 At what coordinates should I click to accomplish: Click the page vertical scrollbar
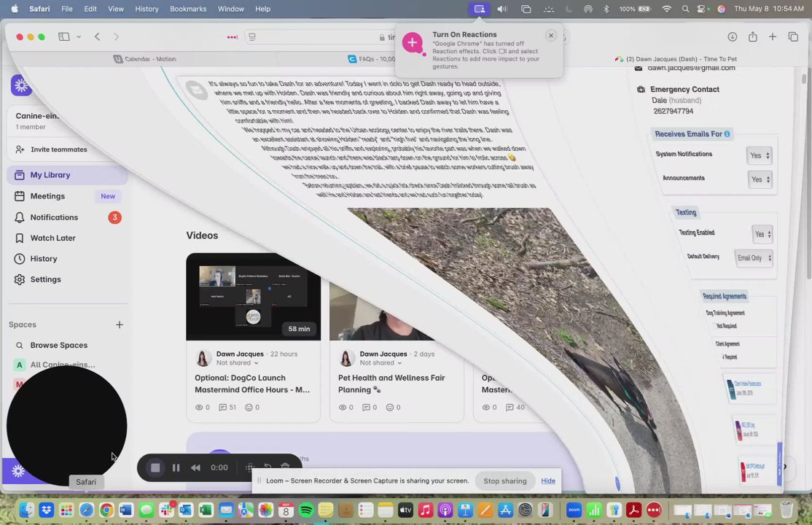click(x=804, y=79)
